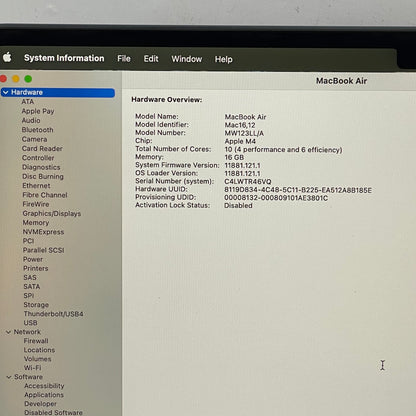Click the Serial Number value C4LWTR46VQ
The width and height of the screenshot is (416, 416).
[248, 182]
